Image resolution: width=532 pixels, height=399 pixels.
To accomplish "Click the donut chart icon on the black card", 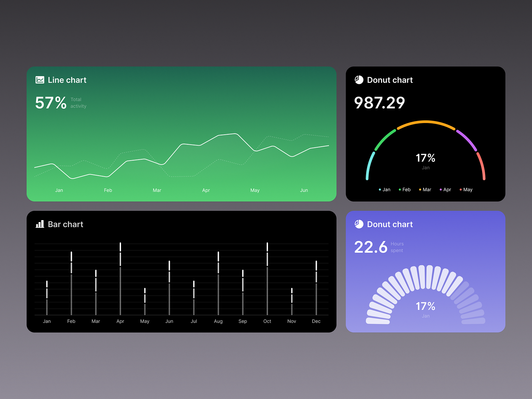I will tap(358, 80).
